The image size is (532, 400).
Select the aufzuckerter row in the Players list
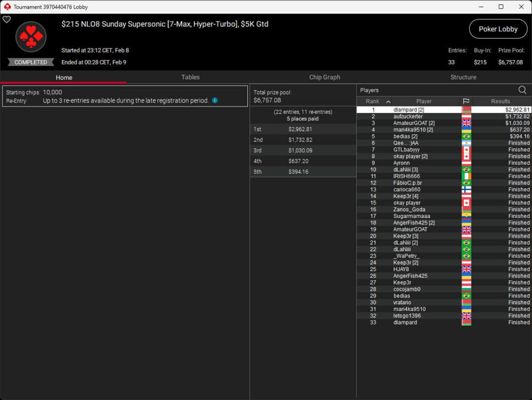pyautogui.click(x=408, y=117)
